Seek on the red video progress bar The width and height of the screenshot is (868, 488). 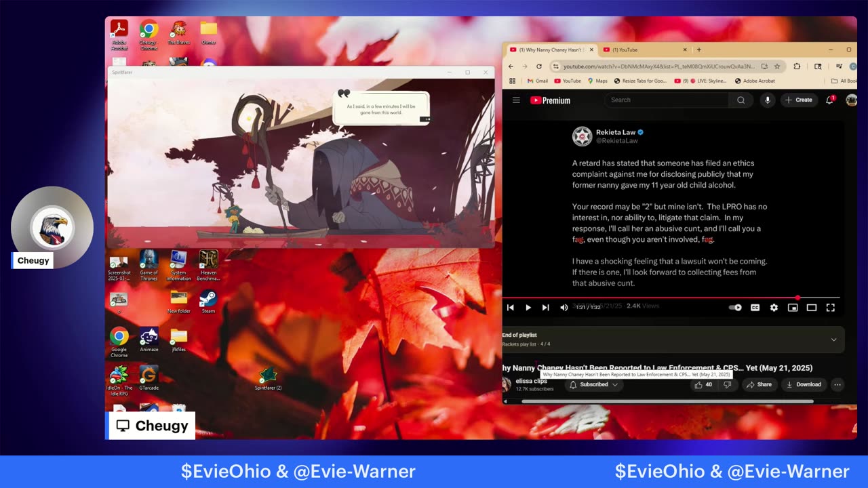tap(671, 298)
